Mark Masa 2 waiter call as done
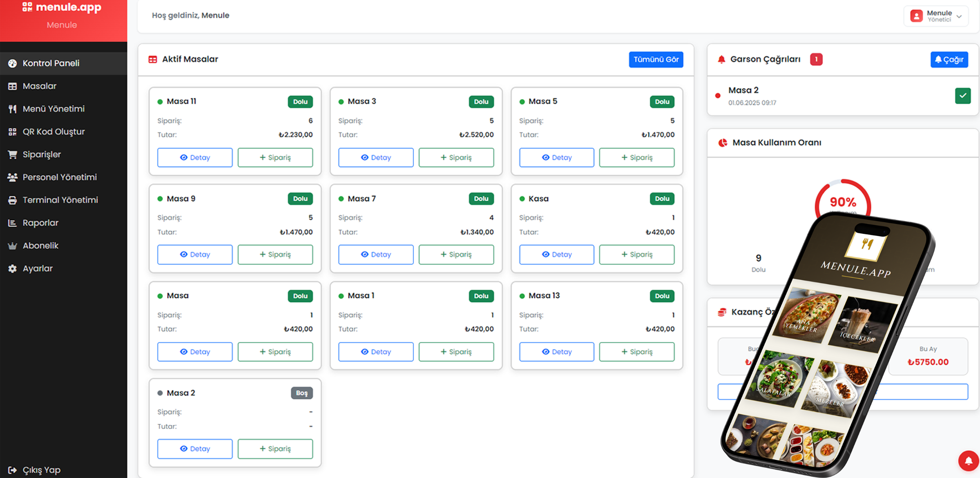Image resolution: width=980 pixels, height=478 pixels. (x=962, y=96)
